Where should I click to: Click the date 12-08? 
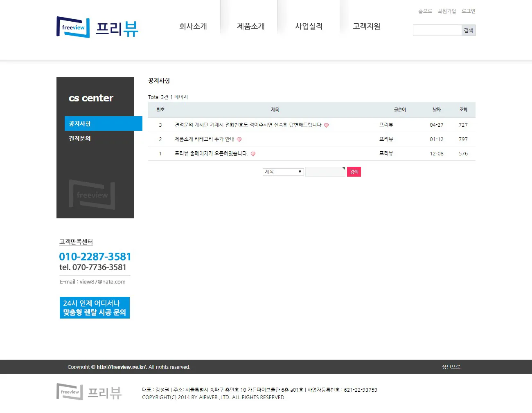click(x=437, y=153)
